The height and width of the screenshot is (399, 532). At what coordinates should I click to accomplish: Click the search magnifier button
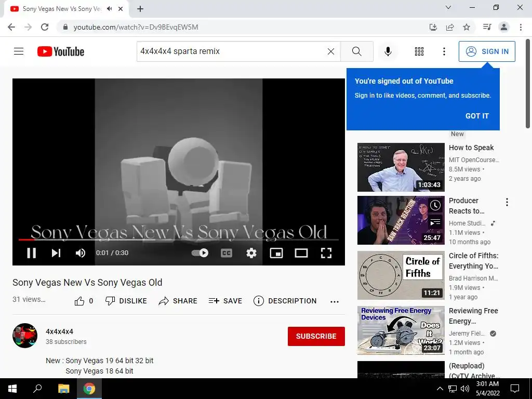coord(356,51)
